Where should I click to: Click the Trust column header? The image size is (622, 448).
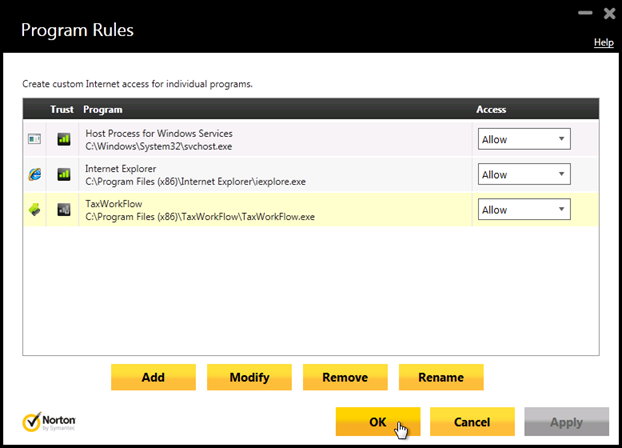62,109
